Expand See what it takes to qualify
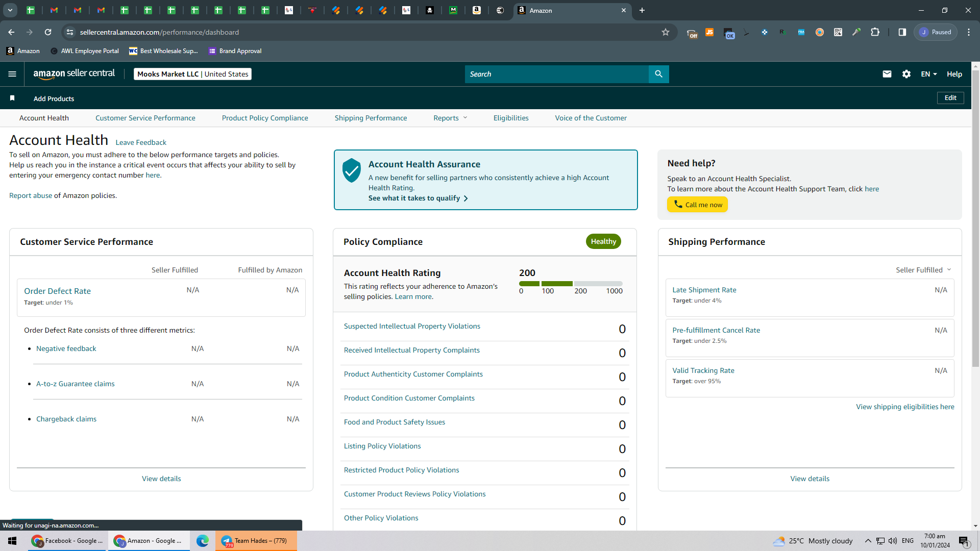Viewport: 980px width, 551px height. pyautogui.click(x=418, y=198)
